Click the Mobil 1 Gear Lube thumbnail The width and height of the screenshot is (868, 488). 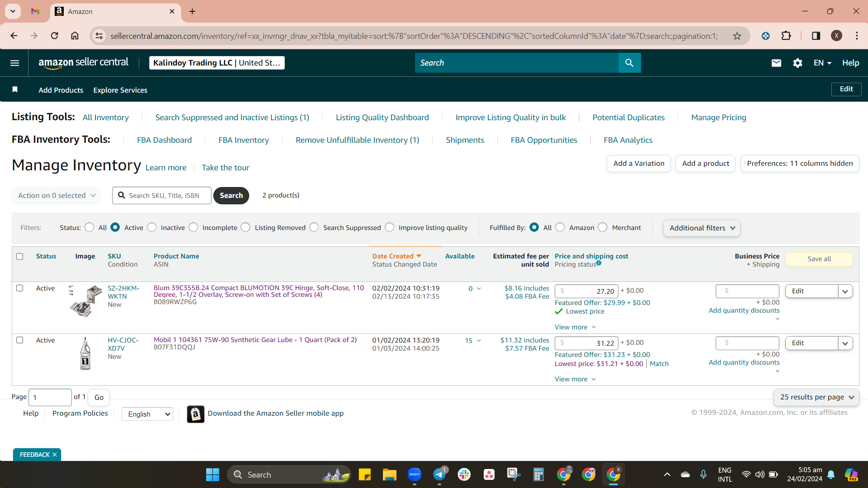click(85, 353)
